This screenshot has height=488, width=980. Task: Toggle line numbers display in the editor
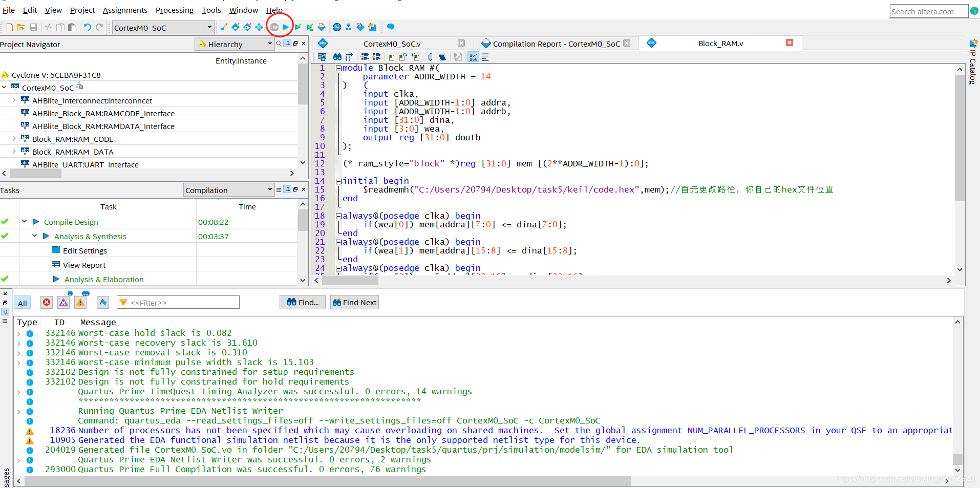tap(473, 57)
